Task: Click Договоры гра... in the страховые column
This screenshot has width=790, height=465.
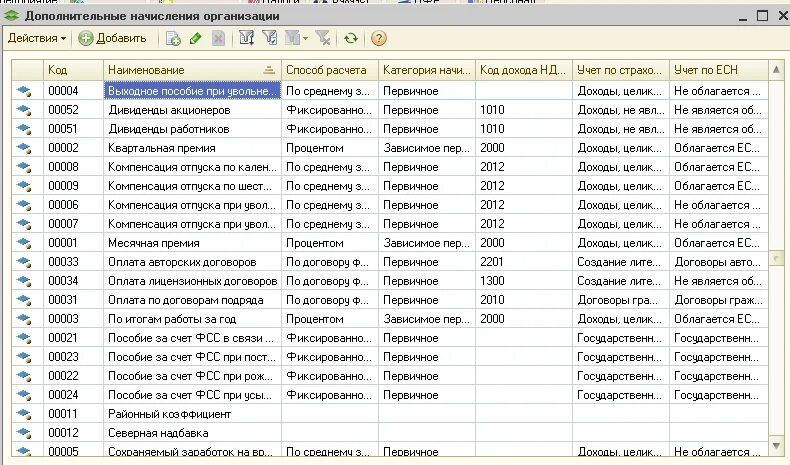Action: click(621, 300)
